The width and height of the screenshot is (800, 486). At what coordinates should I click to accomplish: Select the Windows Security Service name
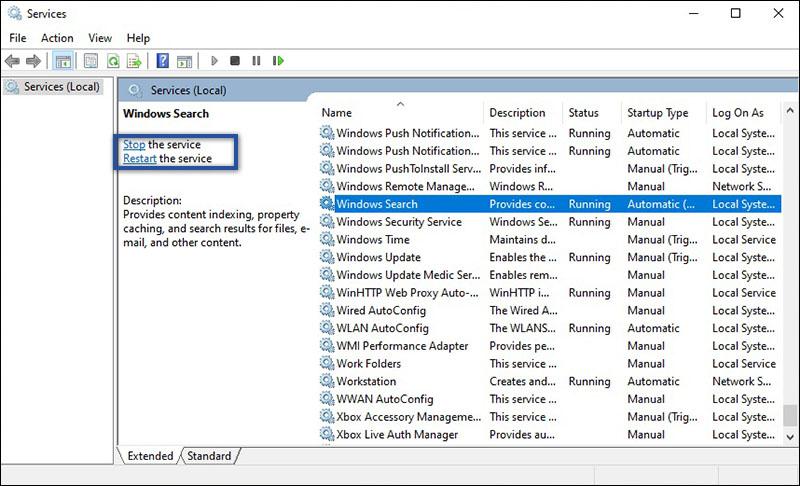pos(399,222)
